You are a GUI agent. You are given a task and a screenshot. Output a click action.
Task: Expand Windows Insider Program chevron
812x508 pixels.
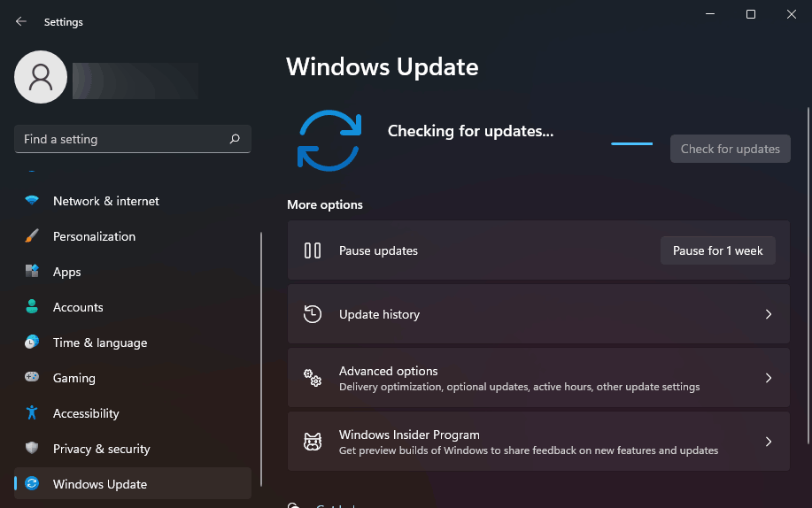pos(769,442)
